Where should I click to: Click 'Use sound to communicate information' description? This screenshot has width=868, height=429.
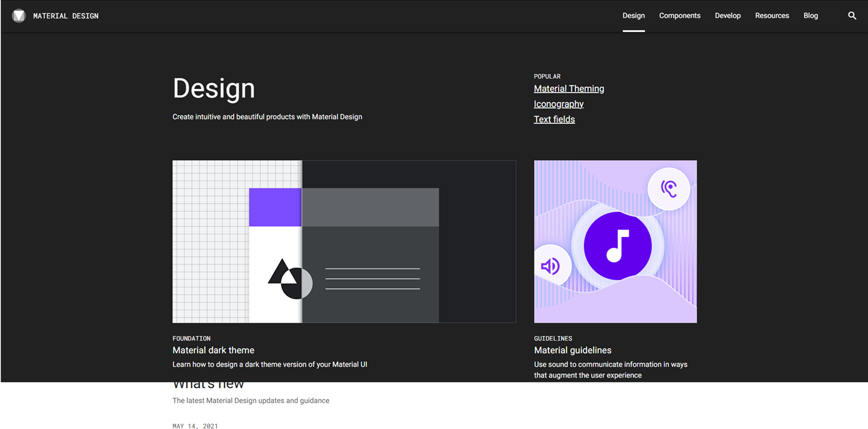(610, 370)
